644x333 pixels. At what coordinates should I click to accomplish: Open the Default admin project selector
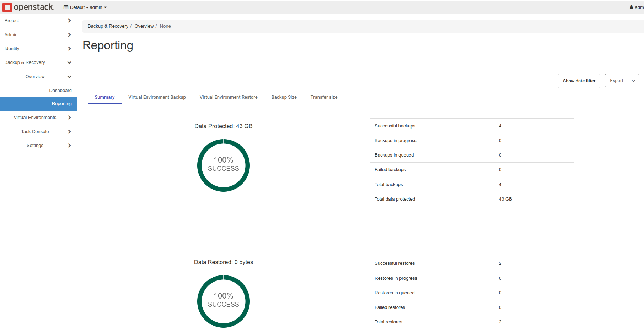click(x=85, y=7)
